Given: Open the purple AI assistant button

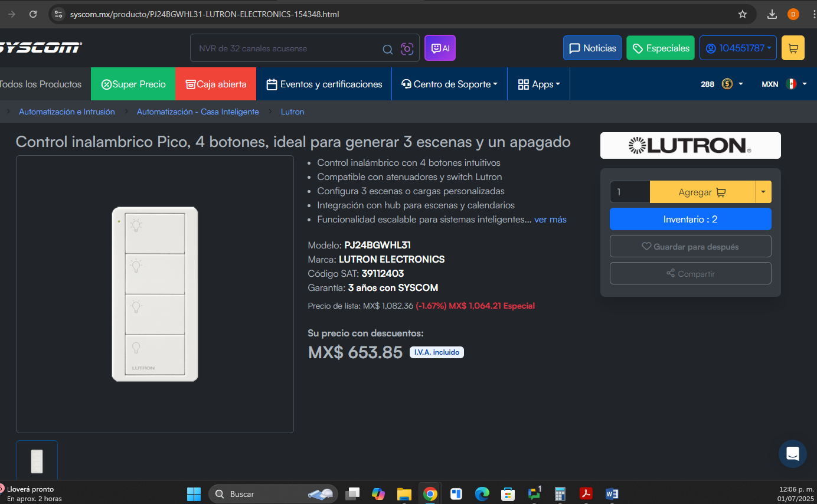Looking at the screenshot, I should [440, 48].
